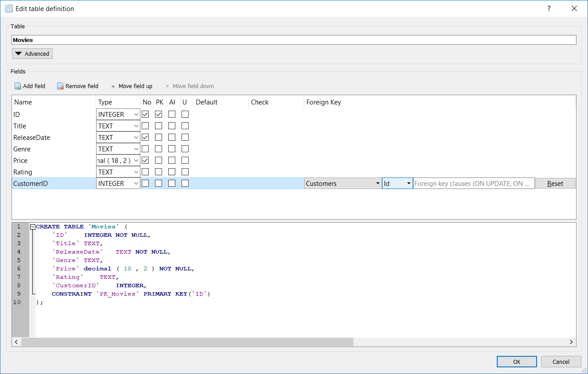Screen dimensions: 588x374
Task: Click the Move field down button
Action: 190,86
